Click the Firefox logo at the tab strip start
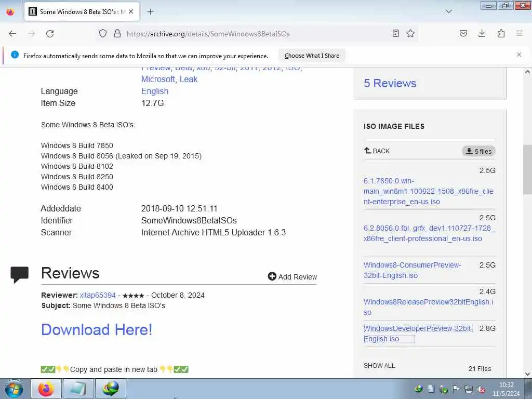This screenshot has width=532, height=399. click(x=10, y=12)
